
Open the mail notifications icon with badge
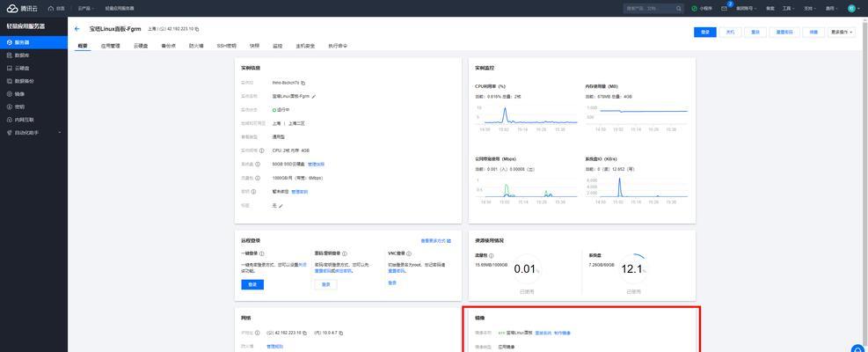pos(724,8)
